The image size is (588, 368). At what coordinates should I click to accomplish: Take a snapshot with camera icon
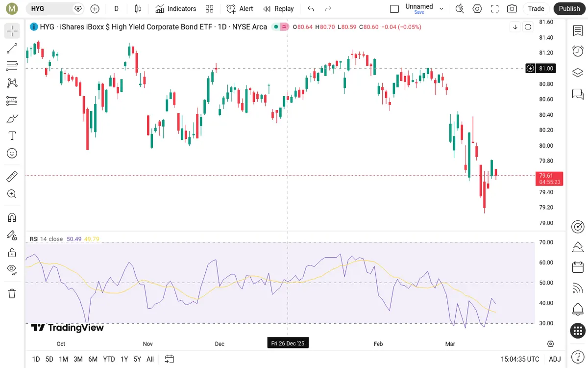point(512,9)
